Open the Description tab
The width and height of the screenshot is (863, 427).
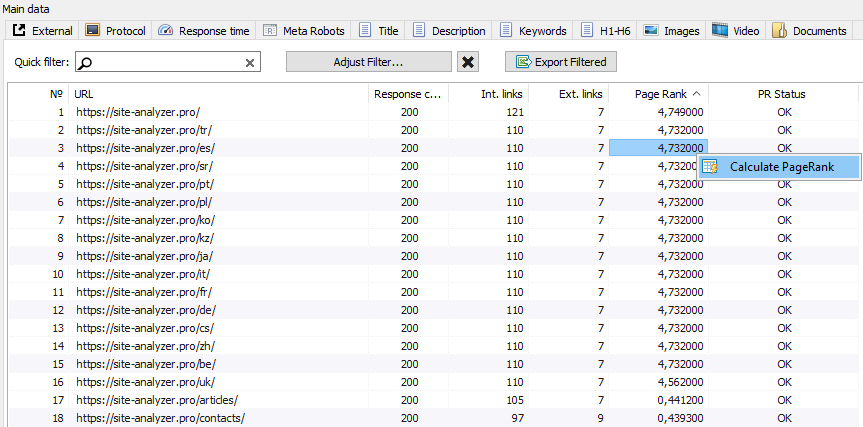pyautogui.click(x=449, y=31)
